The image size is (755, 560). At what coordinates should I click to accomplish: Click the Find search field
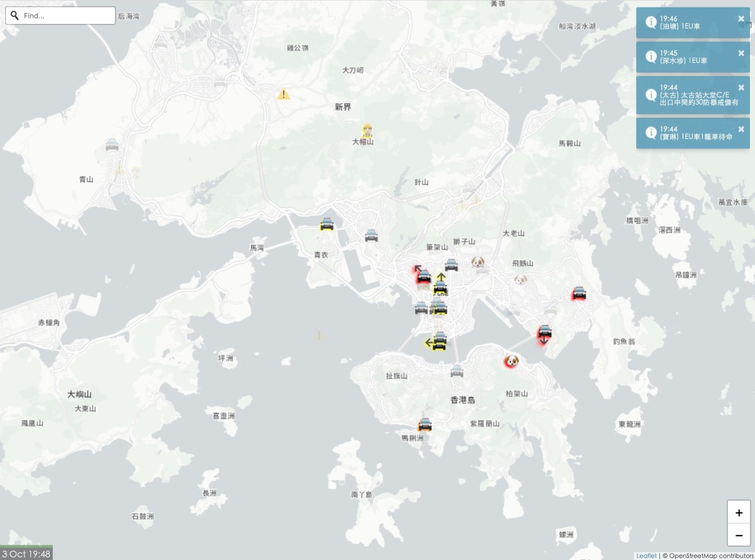click(60, 15)
